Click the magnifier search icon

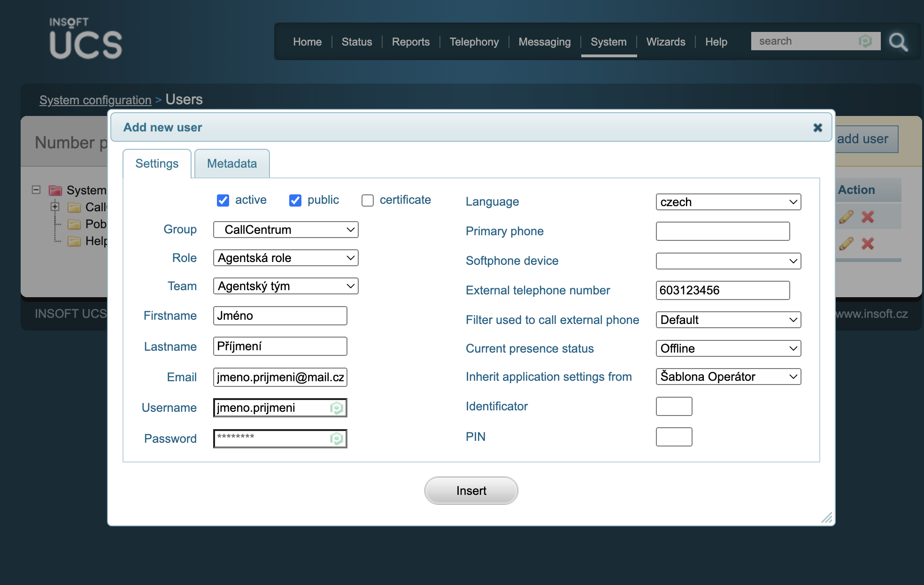tap(898, 42)
